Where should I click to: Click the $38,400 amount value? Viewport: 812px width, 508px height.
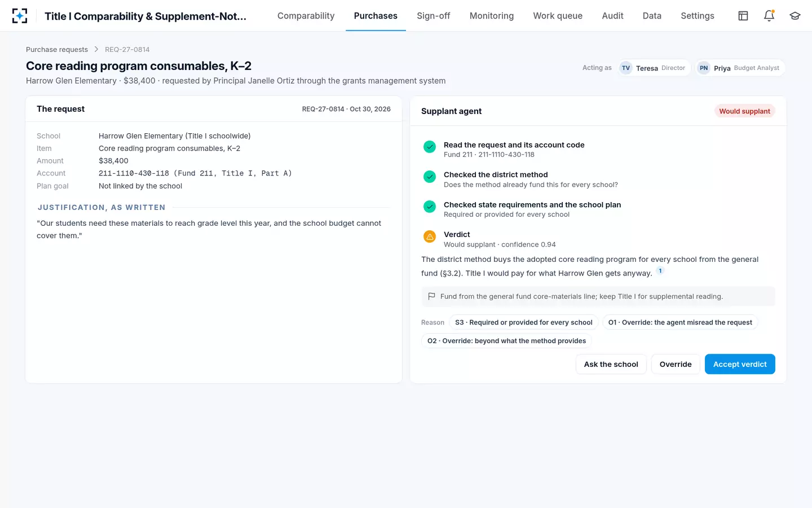click(x=113, y=161)
